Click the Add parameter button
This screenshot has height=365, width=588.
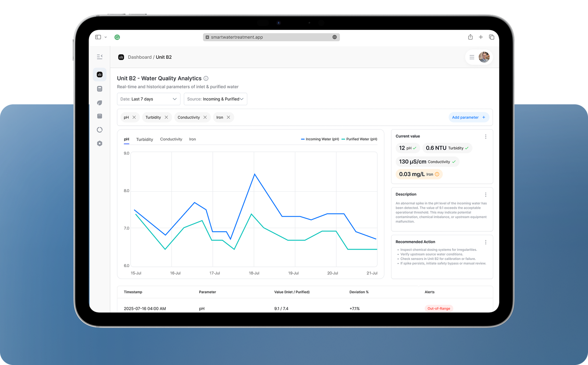[469, 118]
